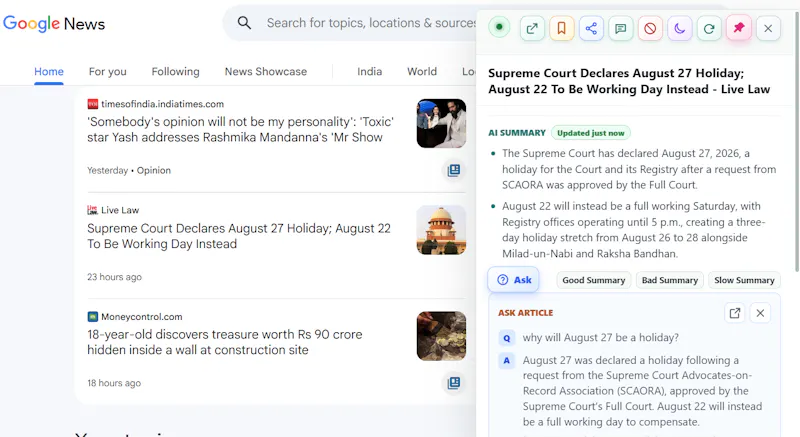Rate as Bad Summary
The height and width of the screenshot is (437, 800).
(x=670, y=280)
